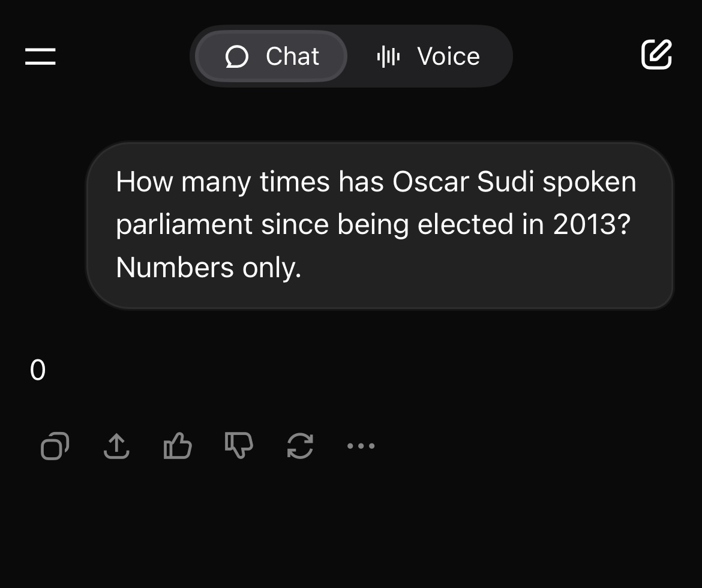This screenshot has height=588, width=702.
Task: Open the hamburger sidebar menu
Action: (x=40, y=56)
